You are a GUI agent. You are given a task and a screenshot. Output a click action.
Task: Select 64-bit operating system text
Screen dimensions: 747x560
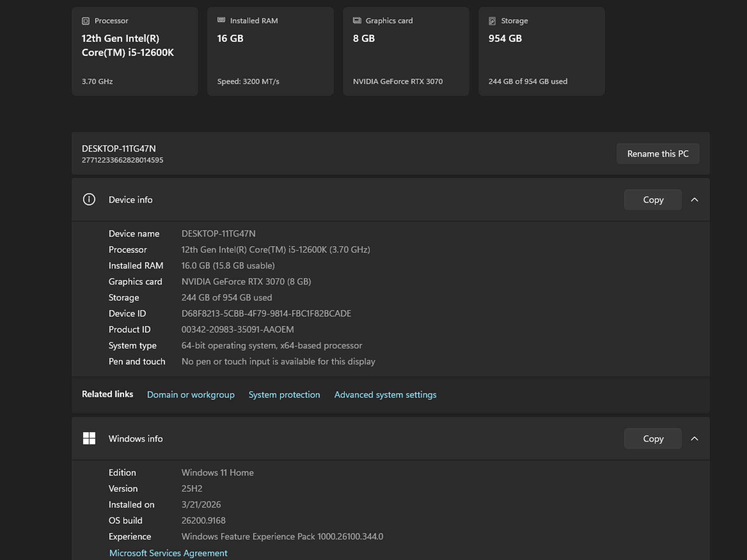[272, 345]
